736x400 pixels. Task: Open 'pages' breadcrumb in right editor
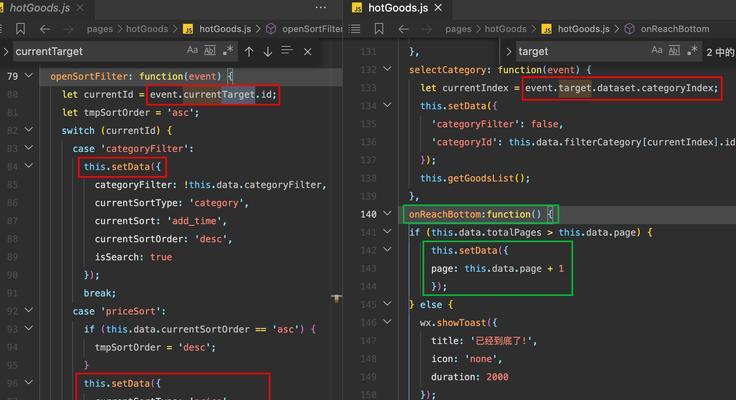(x=458, y=29)
